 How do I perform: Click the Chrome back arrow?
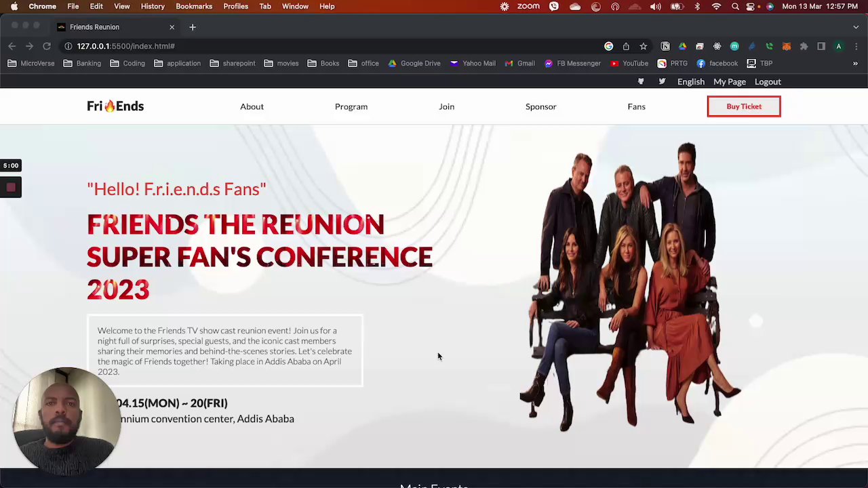(12, 46)
